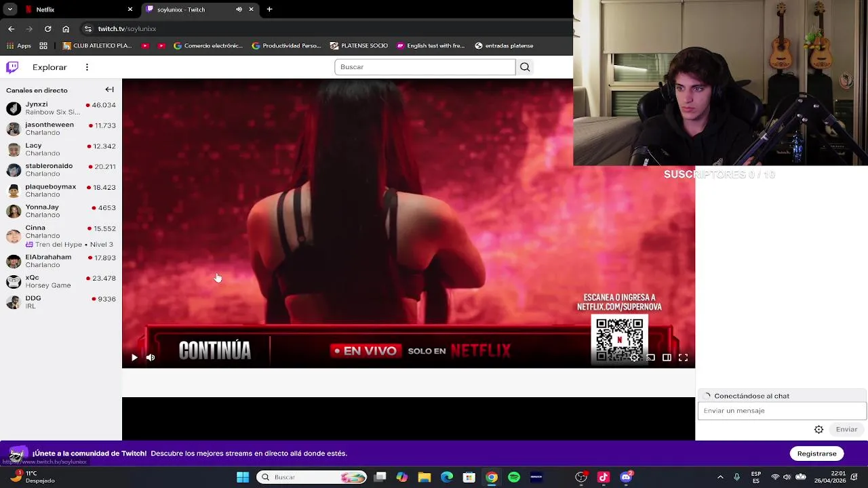Enter fullscreen in the video player
The height and width of the screenshot is (488, 868).
[683, 357]
